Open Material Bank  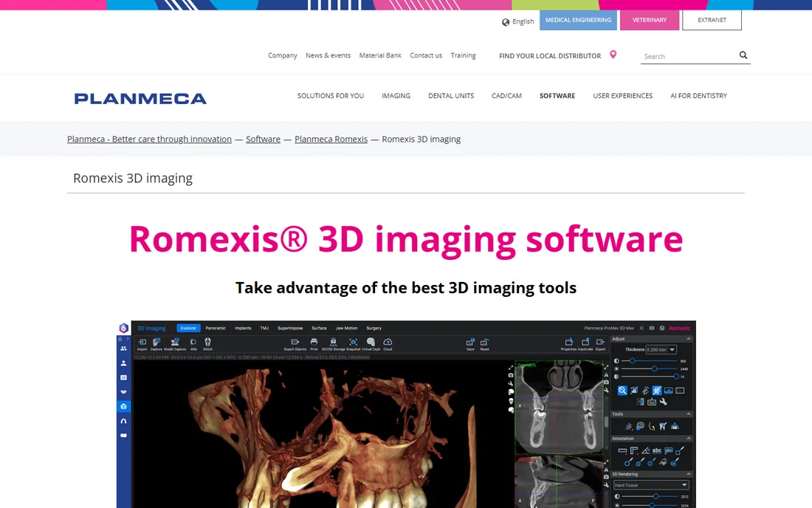point(380,55)
